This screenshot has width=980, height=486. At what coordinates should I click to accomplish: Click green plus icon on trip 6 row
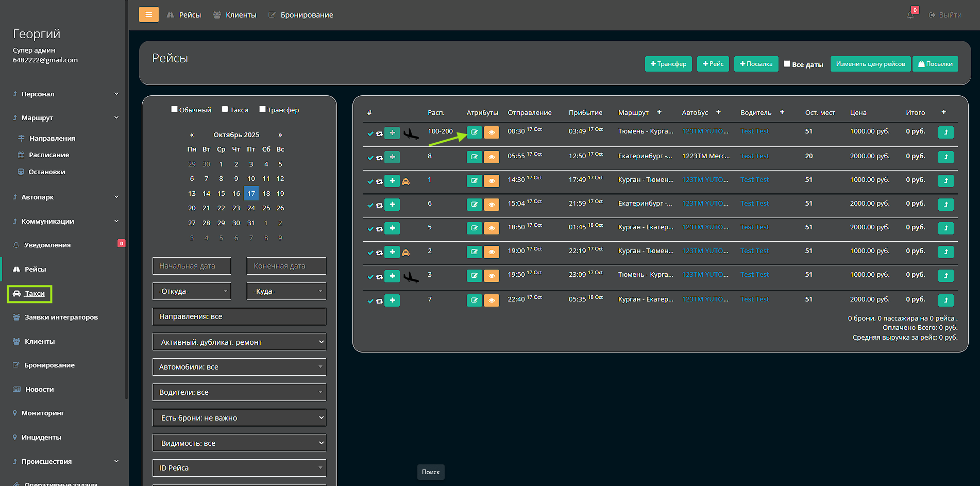[392, 205]
